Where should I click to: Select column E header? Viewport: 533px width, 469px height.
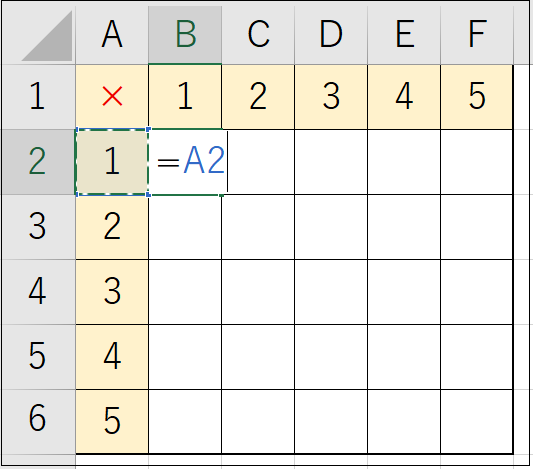[x=404, y=35]
